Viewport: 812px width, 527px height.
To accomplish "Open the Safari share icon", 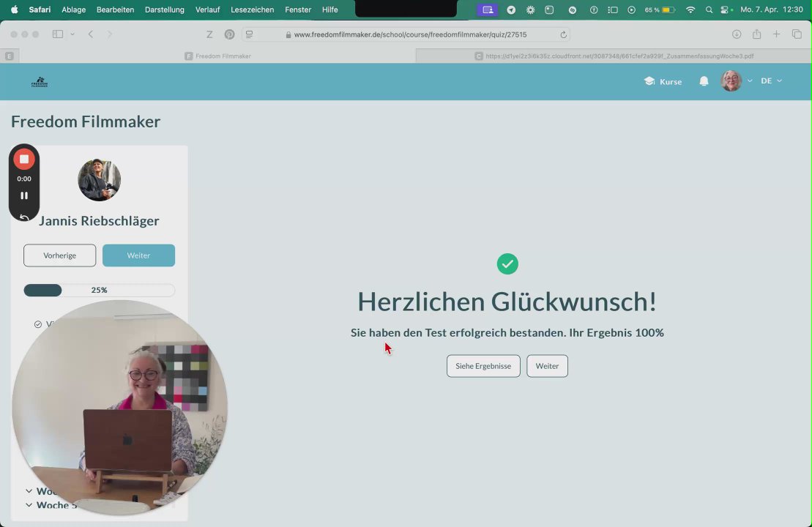I will coord(756,34).
